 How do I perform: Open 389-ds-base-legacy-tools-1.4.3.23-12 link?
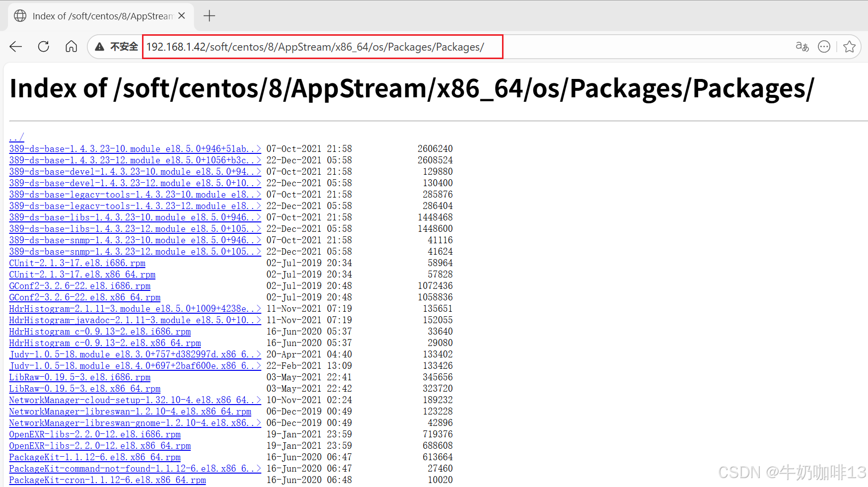(x=135, y=206)
